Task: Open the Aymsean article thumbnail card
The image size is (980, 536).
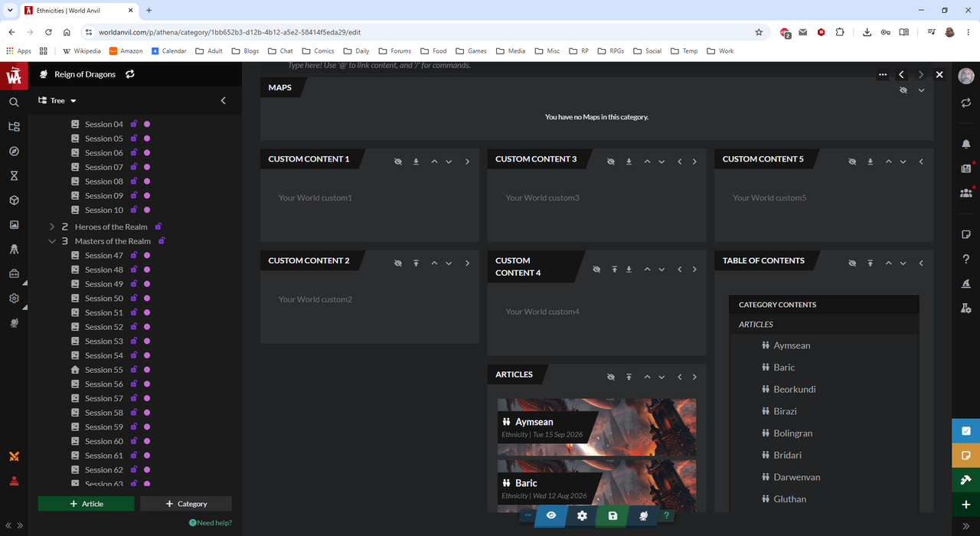Action: (x=596, y=427)
